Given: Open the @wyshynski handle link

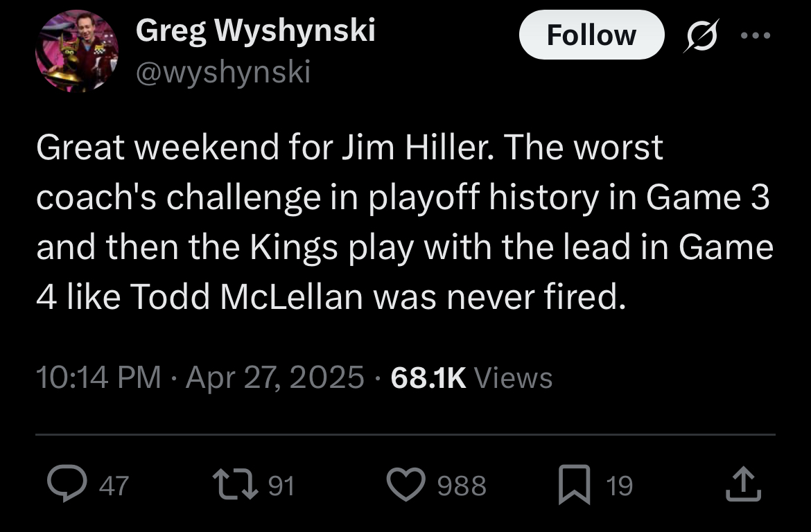Looking at the screenshot, I should point(223,71).
